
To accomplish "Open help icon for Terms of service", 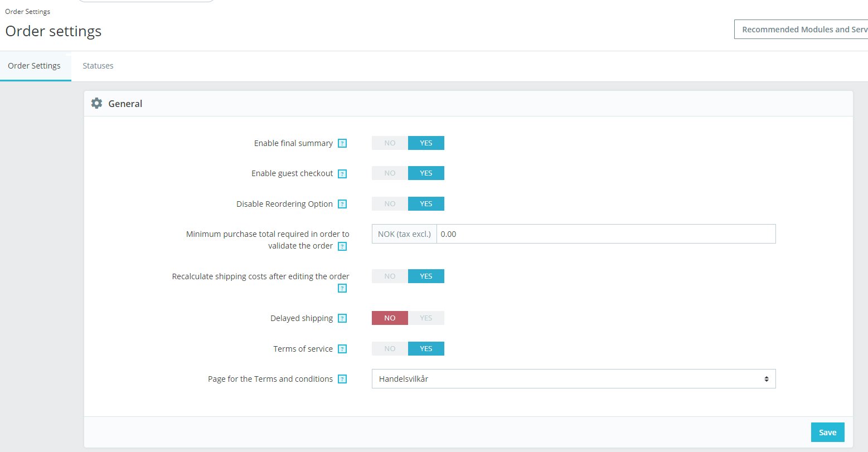I will tap(342, 349).
